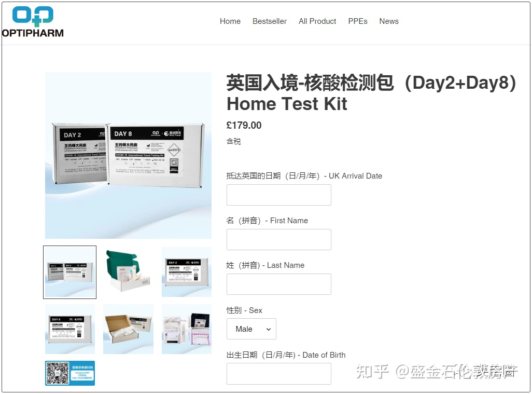Select the QR code thumbnail
The height and width of the screenshot is (394, 532).
70,373
